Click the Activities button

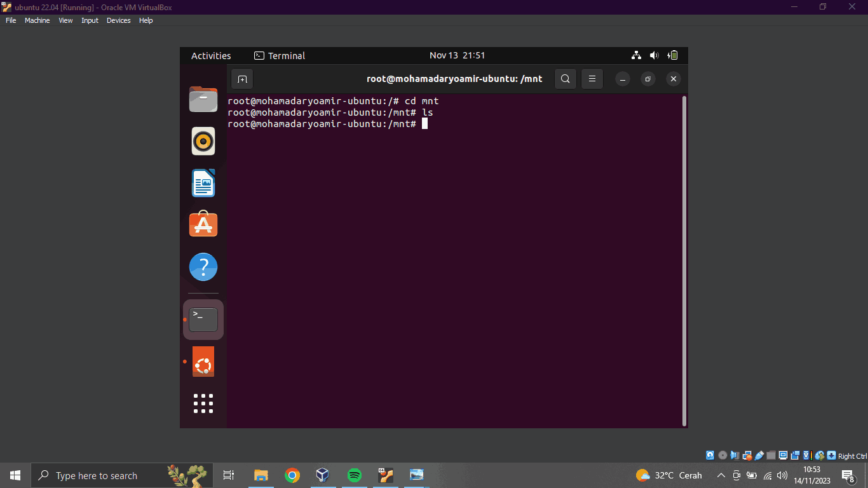tap(211, 56)
